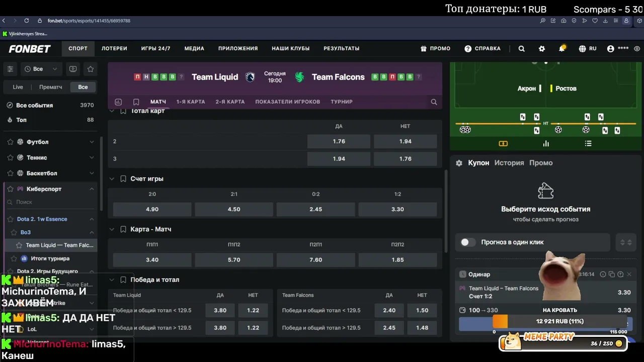Collapse the Карта - Матч market

point(112,229)
